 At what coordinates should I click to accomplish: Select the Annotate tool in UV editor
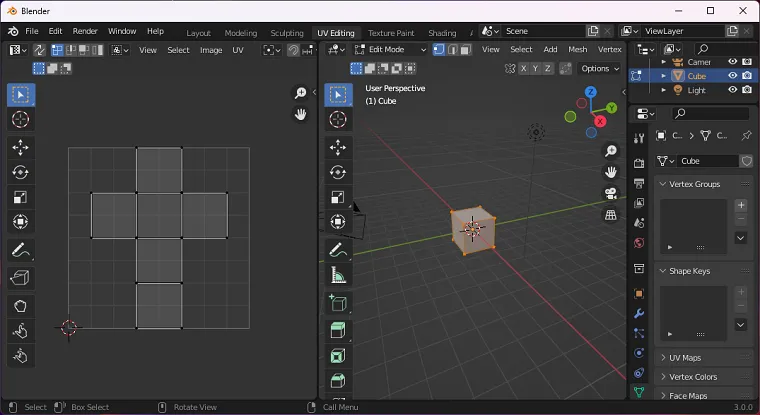coord(20,250)
